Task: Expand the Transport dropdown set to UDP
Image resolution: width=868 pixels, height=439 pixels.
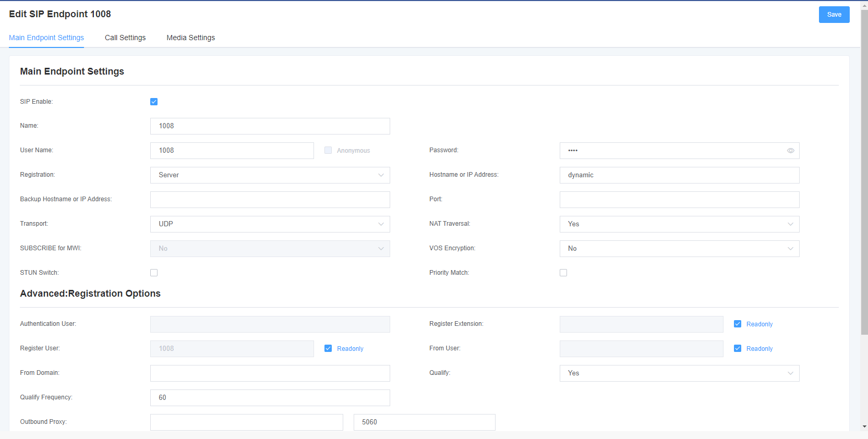Action: pos(270,224)
